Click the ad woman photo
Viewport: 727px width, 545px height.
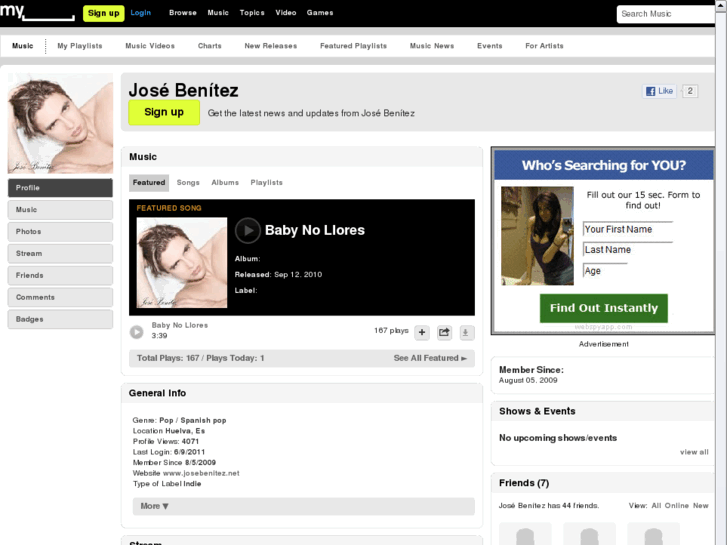coord(537,236)
